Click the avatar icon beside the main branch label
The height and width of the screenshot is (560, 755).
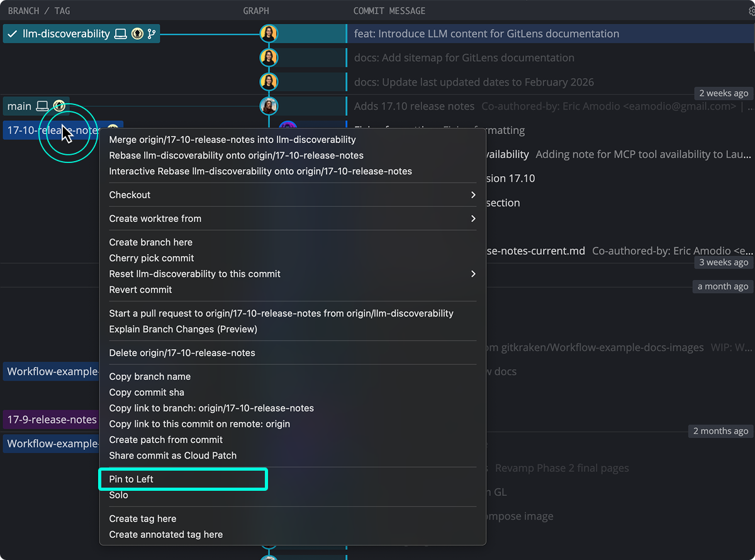[x=59, y=106]
